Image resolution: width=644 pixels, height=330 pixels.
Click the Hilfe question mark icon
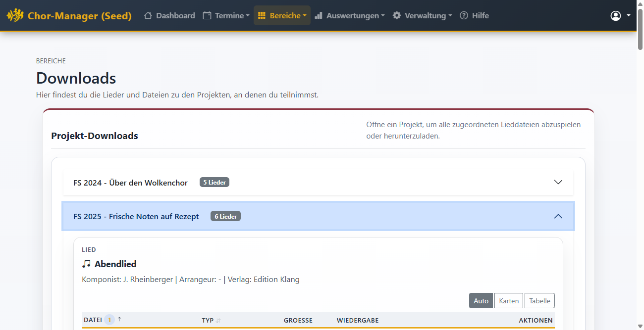[464, 15]
